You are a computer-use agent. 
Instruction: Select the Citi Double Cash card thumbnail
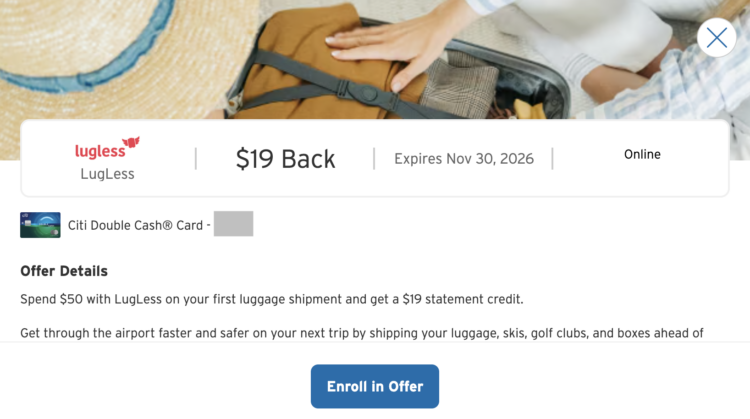click(x=40, y=225)
